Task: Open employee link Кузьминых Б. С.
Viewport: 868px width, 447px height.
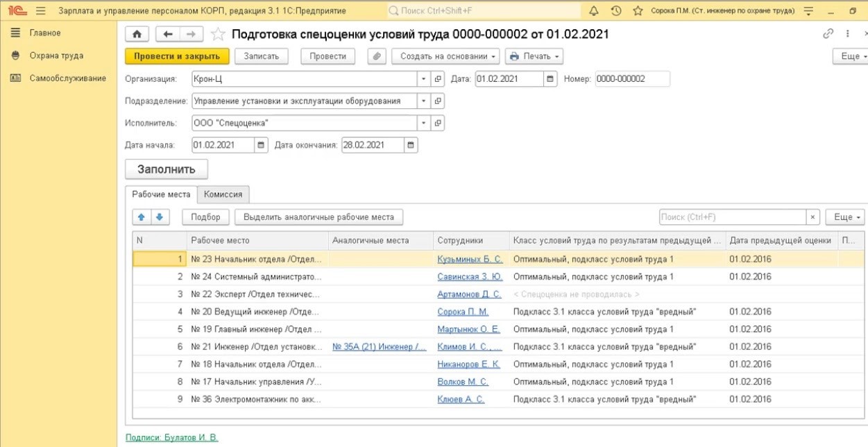Action: pos(470,259)
